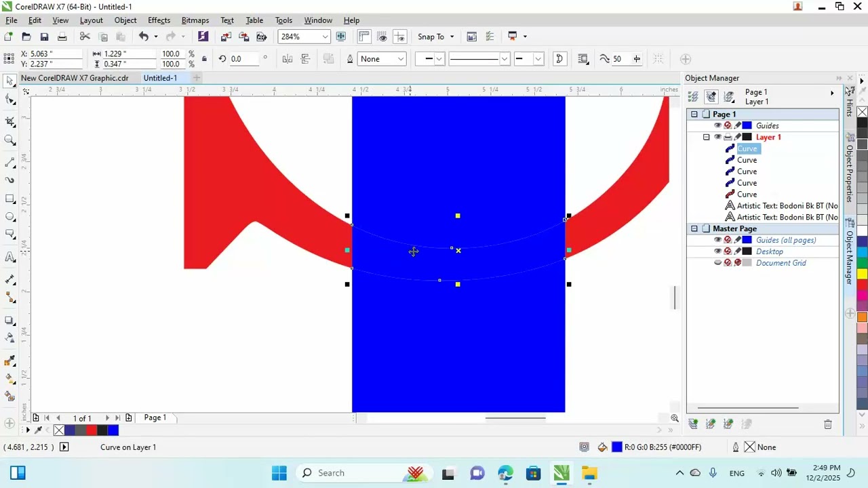Viewport: 868px width, 488px height.
Task: Open the Table menu
Action: click(254, 20)
